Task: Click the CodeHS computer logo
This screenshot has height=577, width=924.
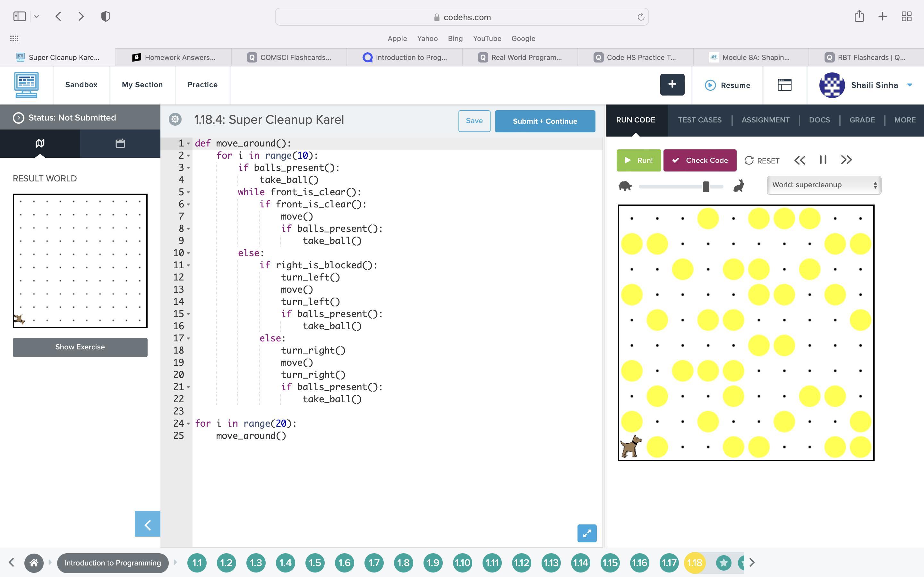Action: tap(26, 85)
